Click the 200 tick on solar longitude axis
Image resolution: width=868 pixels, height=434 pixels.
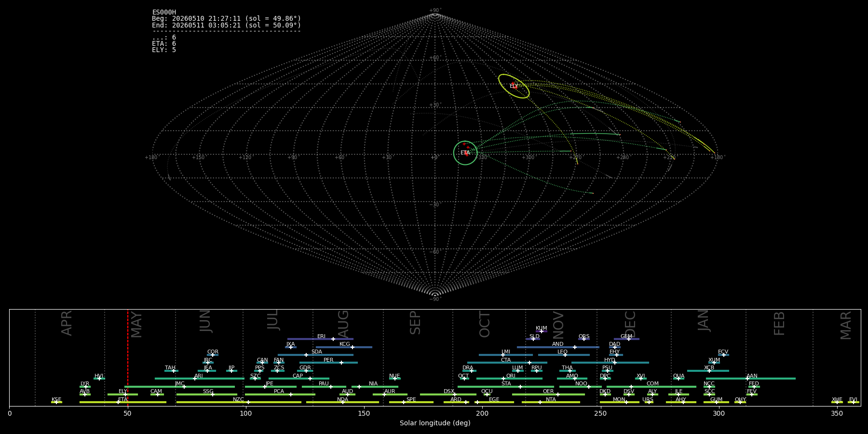click(482, 413)
